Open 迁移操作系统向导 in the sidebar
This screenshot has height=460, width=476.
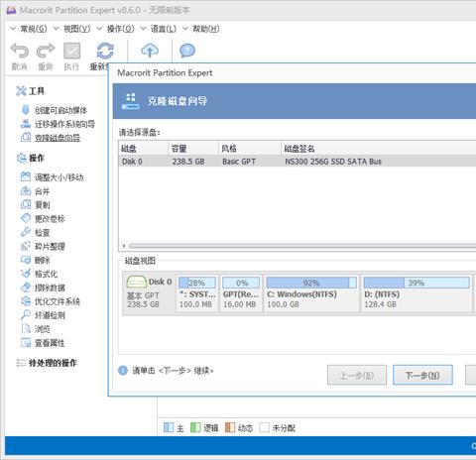(x=64, y=124)
